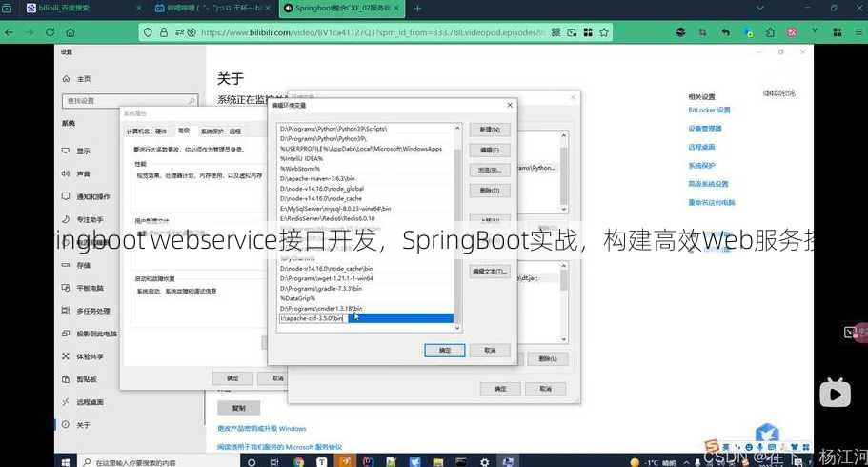Go to Settings 主页 home
This screenshot has height=467, width=868.
tap(77, 79)
